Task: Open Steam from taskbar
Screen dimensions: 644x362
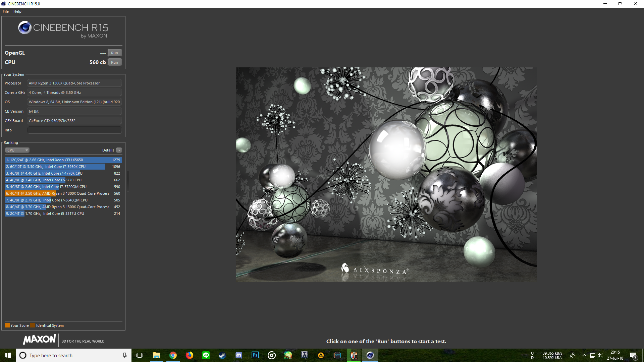Action: pos(222,355)
